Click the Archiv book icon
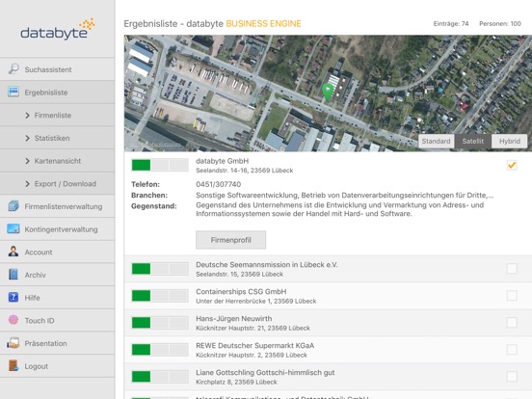This screenshot has height=399, width=532. coord(13,274)
